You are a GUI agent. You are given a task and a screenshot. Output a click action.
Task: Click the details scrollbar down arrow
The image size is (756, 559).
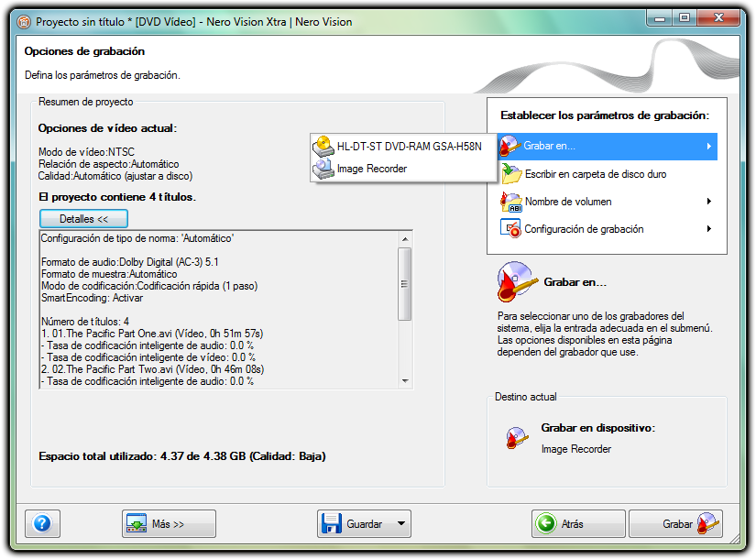405,381
